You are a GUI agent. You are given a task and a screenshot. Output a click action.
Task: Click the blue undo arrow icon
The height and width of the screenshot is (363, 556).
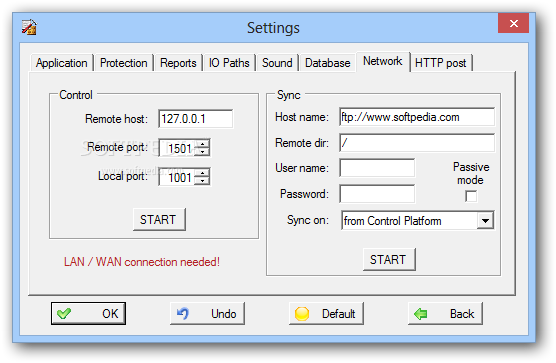183,313
